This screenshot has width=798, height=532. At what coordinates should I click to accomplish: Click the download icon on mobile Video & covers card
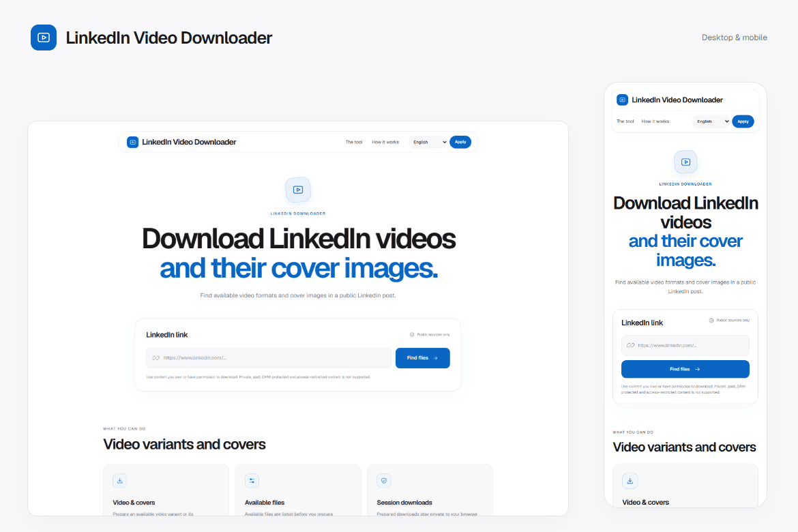[x=630, y=481]
